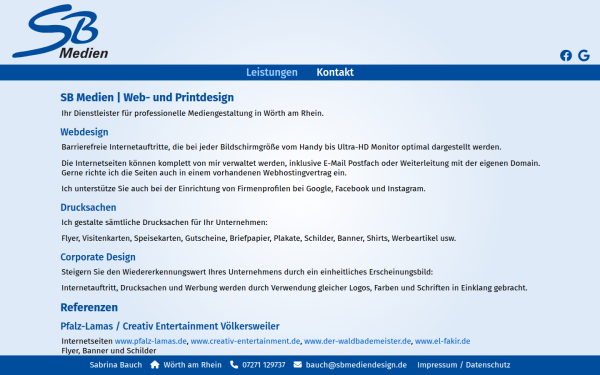Screen dimensions: 600x375
Task: Click the Referenzen heading
Action: (89, 307)
